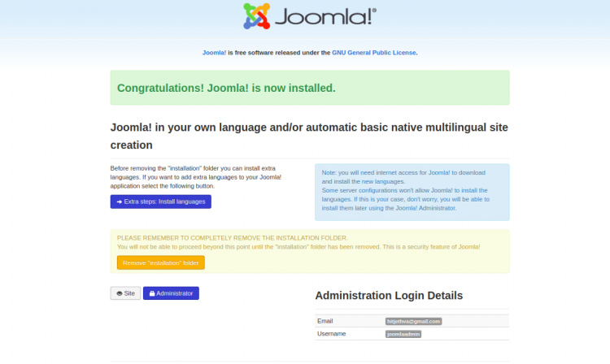Open the Joomla! link in license line
Image resolution: width=610 pixels, height=364 pixels.
click(215, 53)
